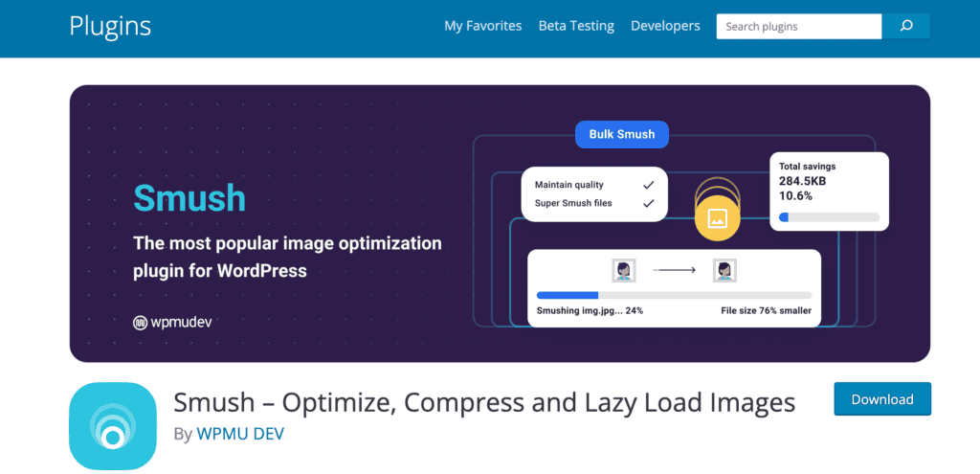Click the Smushing img.jpg progress bar
Screen dimensions: 980x474
click(x=674, y=295)
